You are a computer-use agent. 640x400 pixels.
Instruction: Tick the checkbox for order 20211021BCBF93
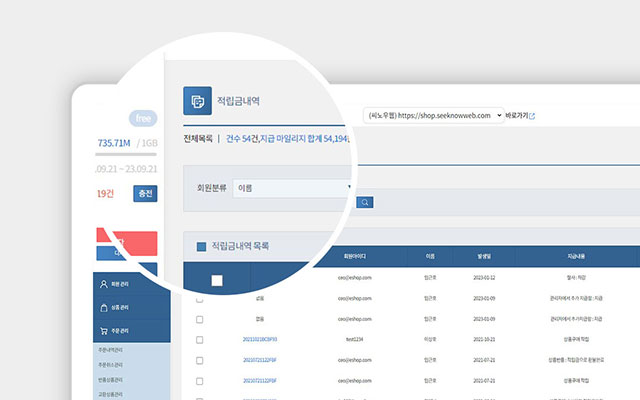(x=199, y=340)
